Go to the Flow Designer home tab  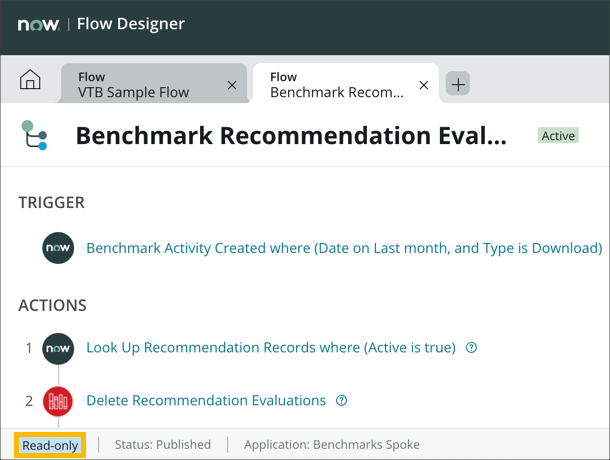(x=31, y=82)
